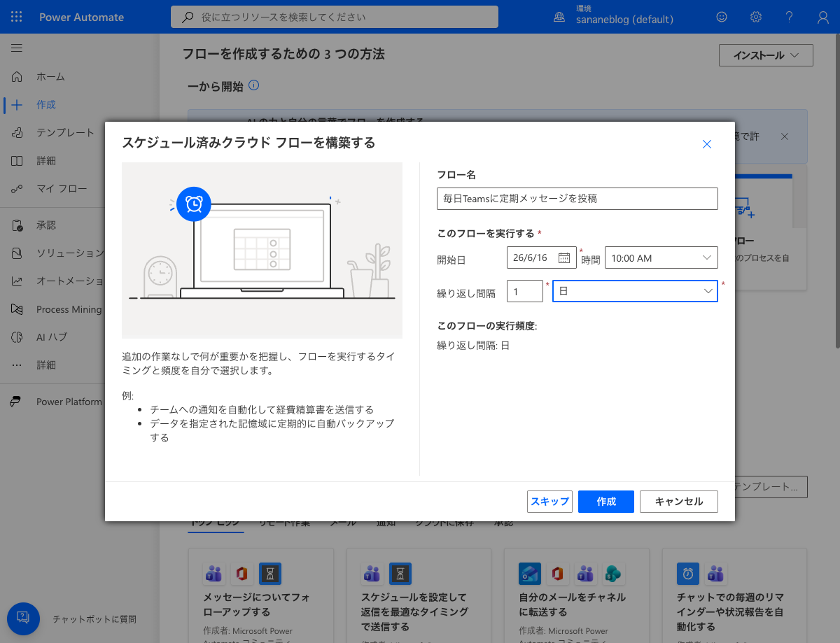Image resolution: width=840 pixels, height=643 pixels.
Task: Click the 承認 sidebar icon
Action: click(x=17, y=225)
